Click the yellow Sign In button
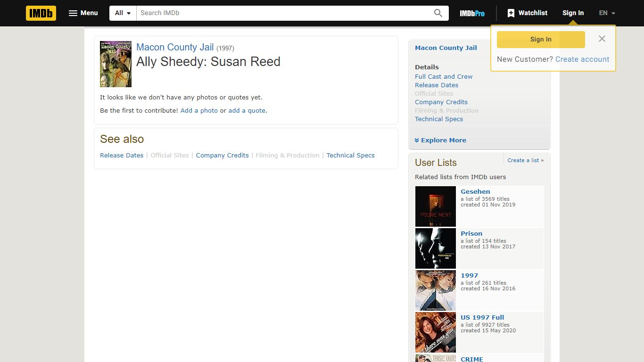Viewport: 644px width, 362px height. point(541,40)
